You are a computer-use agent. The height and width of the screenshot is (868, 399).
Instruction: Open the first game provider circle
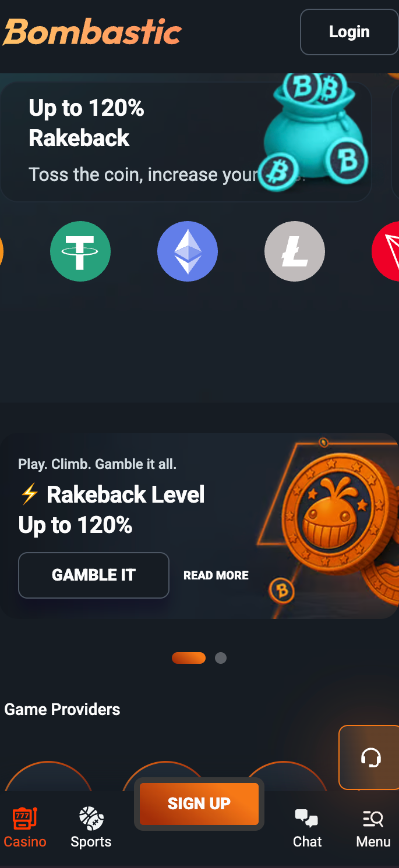pos(49,776)
